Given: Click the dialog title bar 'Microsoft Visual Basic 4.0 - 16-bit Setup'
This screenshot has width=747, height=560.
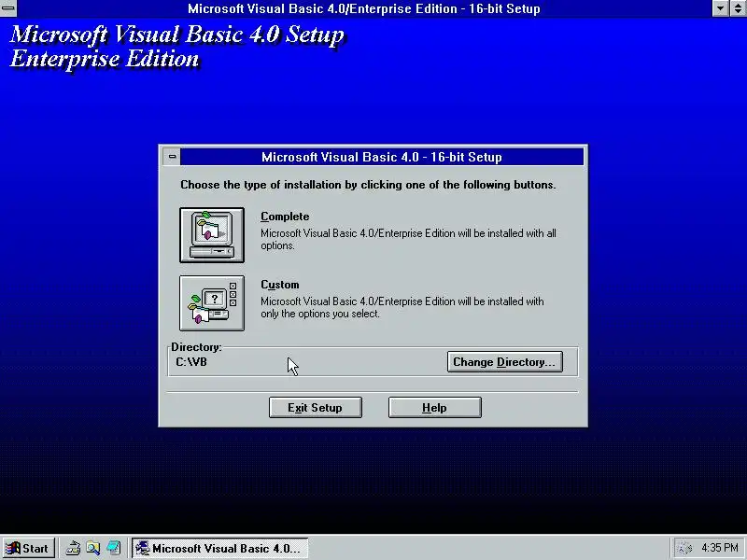Looking at the screenshot, I should (x=382, y=157).
